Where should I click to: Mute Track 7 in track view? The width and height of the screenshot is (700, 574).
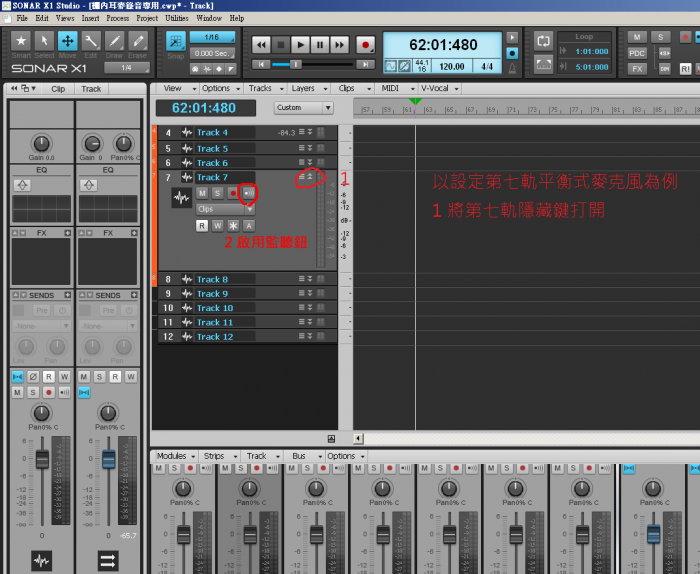(203, 193)
